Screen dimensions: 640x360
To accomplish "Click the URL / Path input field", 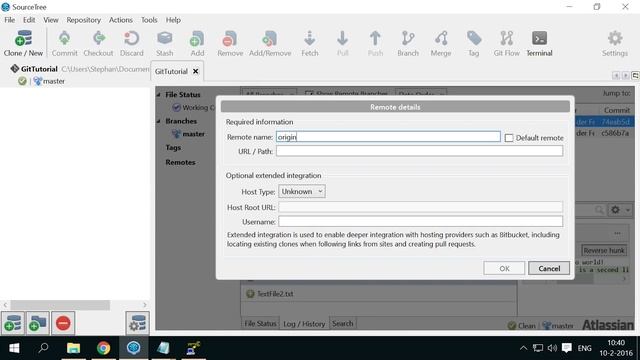I will point(420,151).
